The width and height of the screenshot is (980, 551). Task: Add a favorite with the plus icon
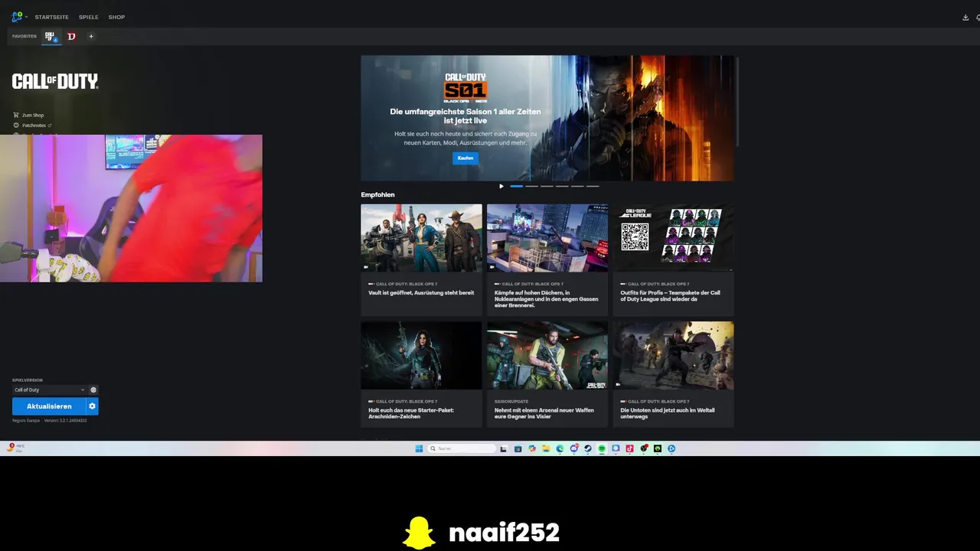pyautogui.click(x=91, y=36)
